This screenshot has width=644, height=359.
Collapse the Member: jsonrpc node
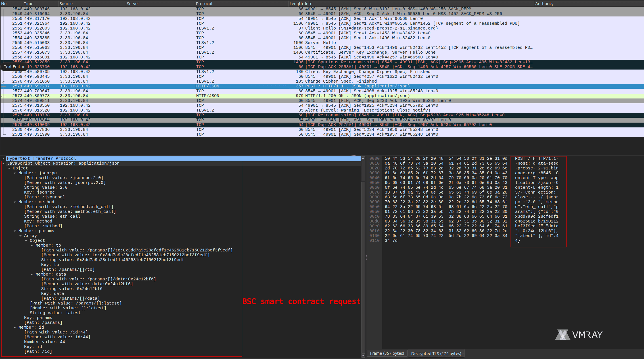tap(15, 173)
